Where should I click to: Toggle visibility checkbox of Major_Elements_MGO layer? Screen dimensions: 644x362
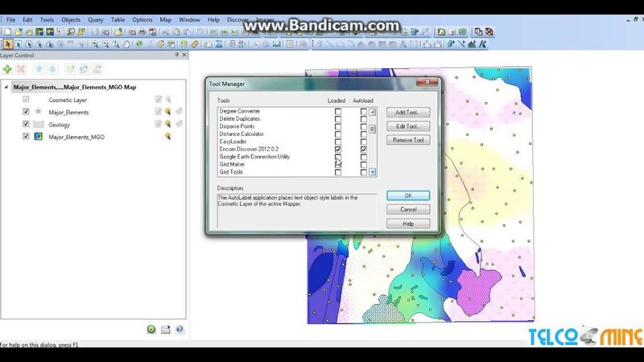tap(26, 136)
